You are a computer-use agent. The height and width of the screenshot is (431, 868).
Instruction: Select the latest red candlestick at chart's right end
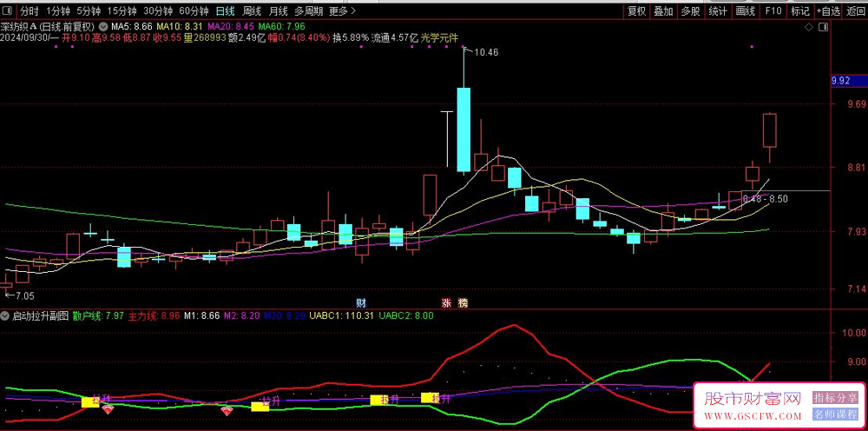[769, 130]
